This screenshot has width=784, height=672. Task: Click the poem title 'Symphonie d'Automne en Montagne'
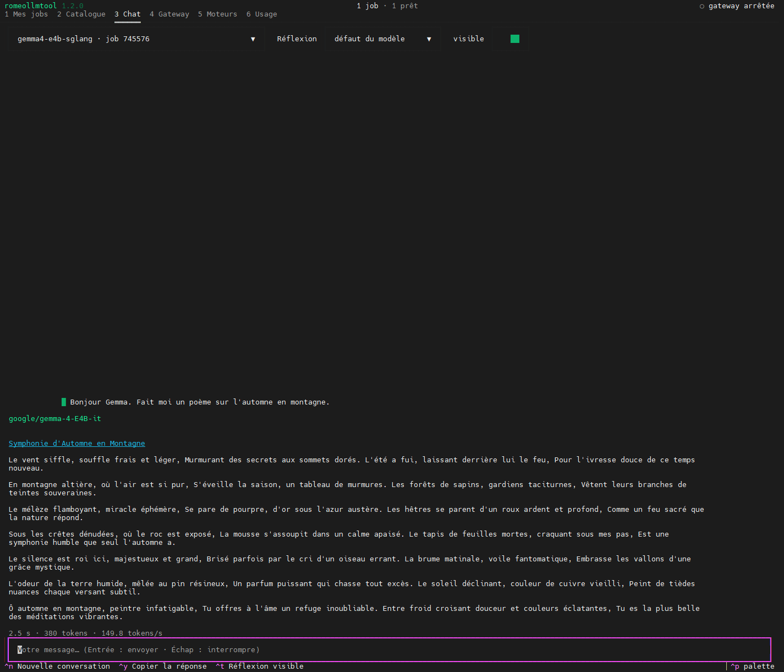[x=77, y=444]
